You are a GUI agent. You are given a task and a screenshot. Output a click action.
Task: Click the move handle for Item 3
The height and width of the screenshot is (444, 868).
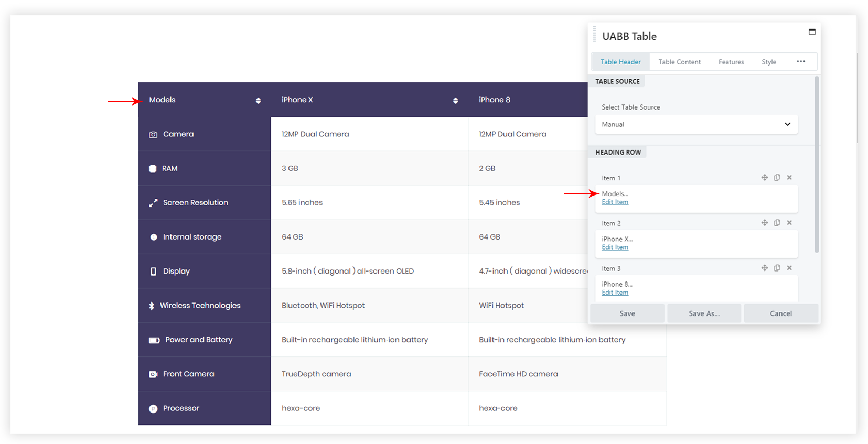(x=764, y=268)
